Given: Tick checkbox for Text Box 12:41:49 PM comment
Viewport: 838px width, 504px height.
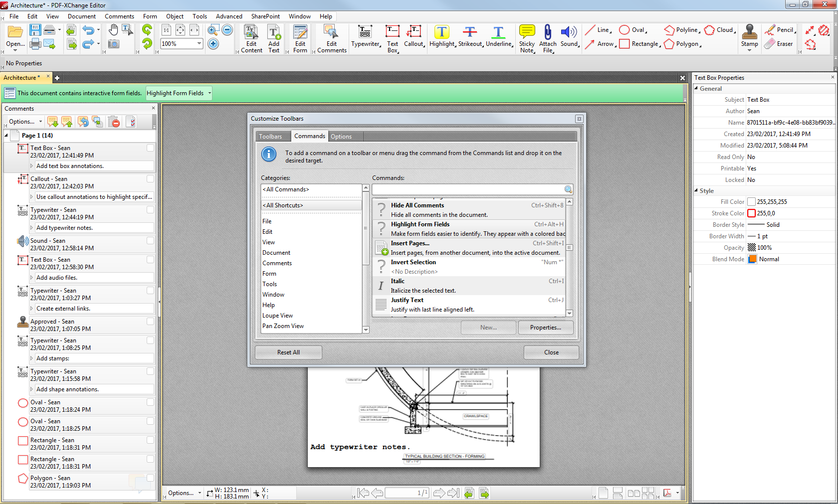Looking at the screenshot, I should pos(150,148).
